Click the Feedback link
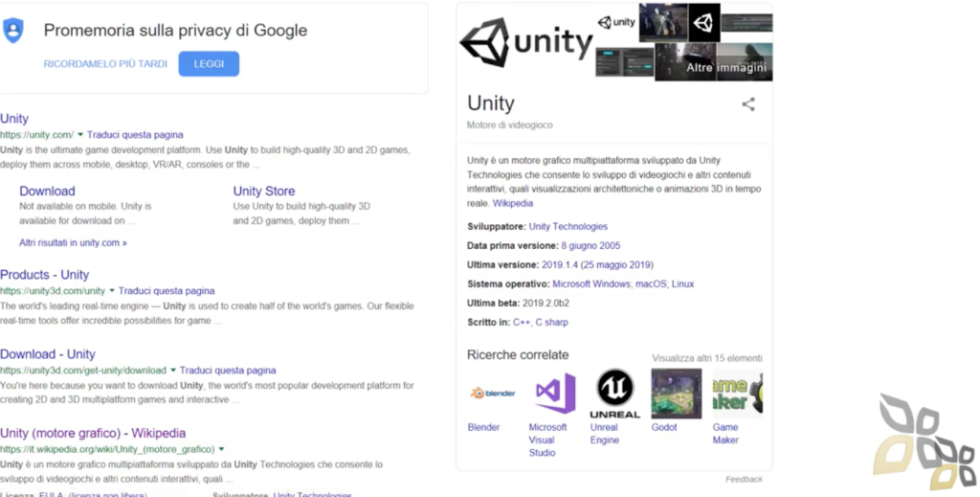980x497 pixels. point(744,480)
